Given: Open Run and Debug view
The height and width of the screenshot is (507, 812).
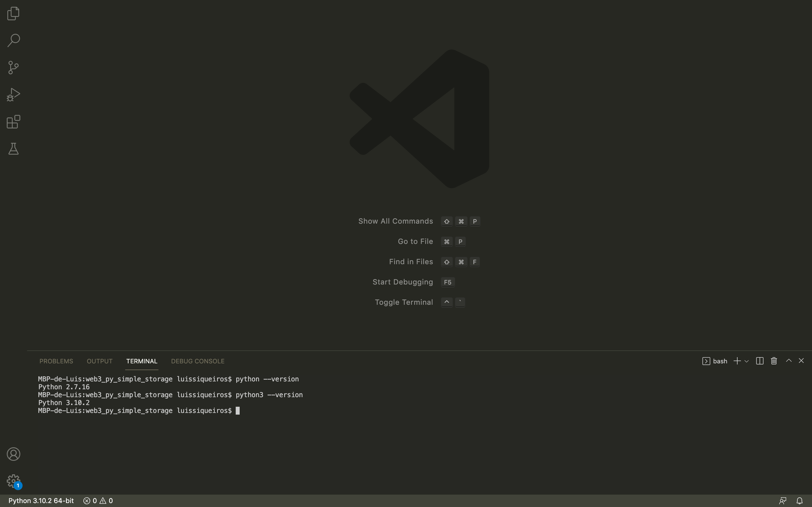Looking at the screenshot, I should [x=14, y=95].
